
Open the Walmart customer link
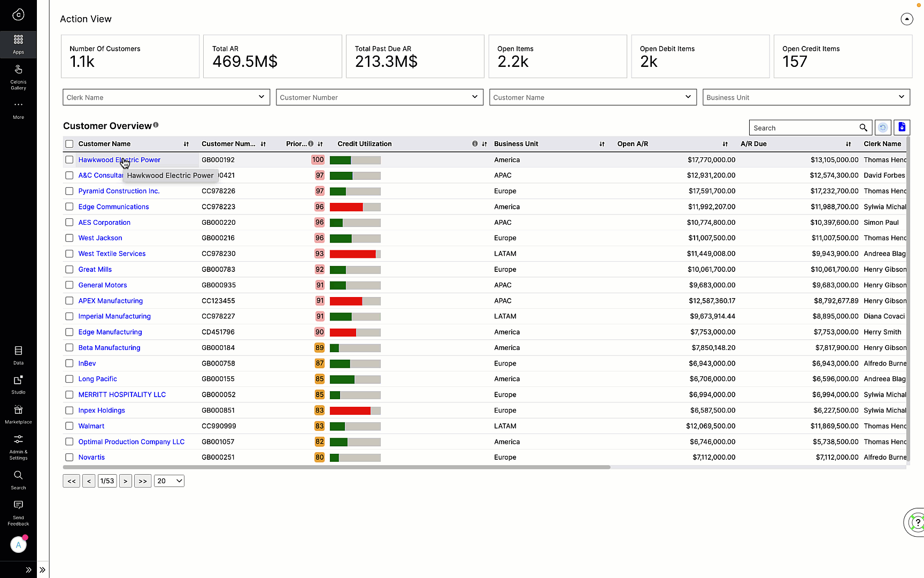tap(91, 425)
